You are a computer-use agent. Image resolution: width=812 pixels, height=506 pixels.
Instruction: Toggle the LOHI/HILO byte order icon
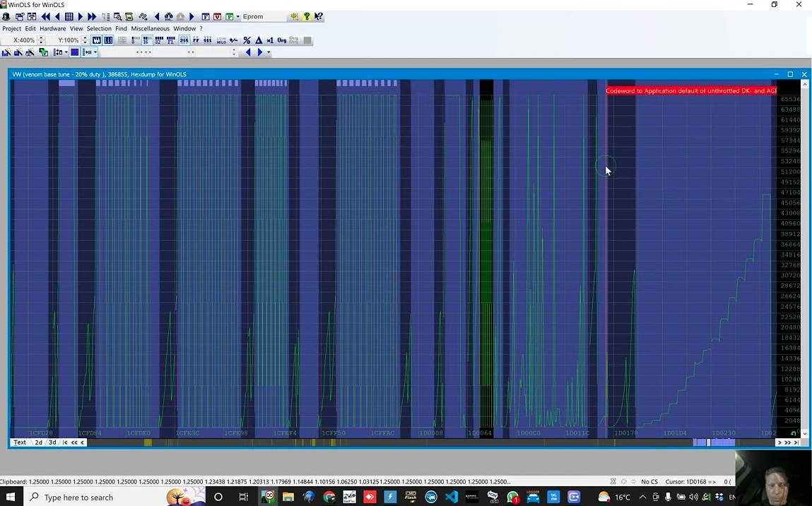point(221,40)
